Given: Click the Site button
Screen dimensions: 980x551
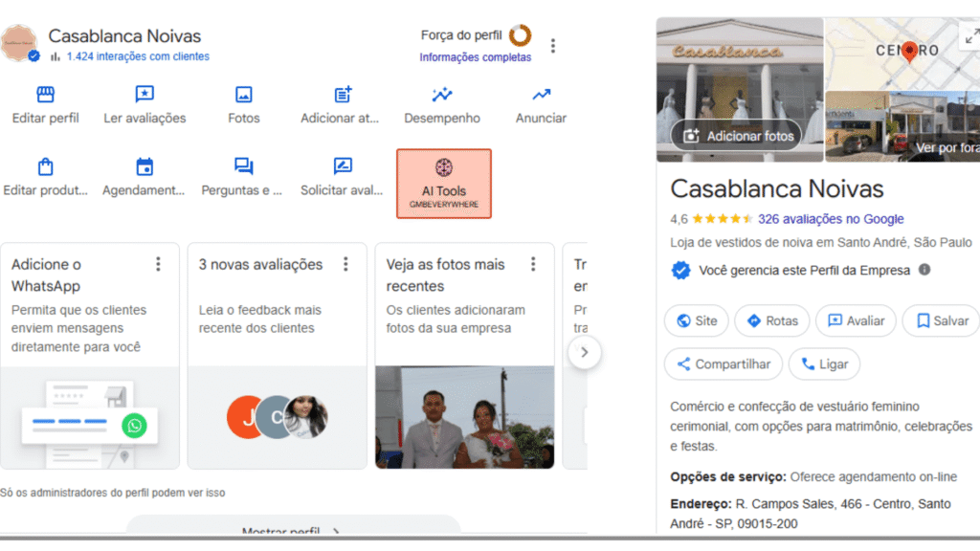Looking at the screenshot, I should pyautogui.click(x=697, y=320).
